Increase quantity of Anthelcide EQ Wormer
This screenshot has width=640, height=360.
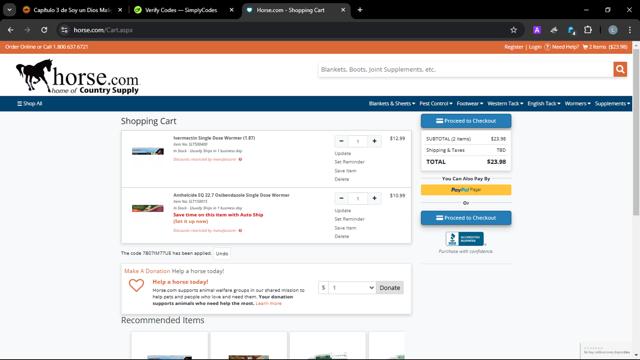(374, 198)
